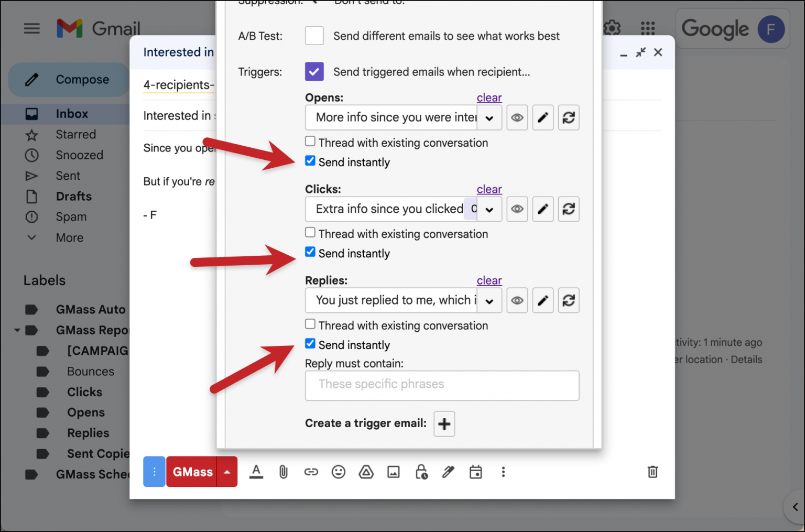Open the emoji picker in compose toolbar
Image resolution: width=805 pixels, height=532 pixels.
(x=339, y=472)
